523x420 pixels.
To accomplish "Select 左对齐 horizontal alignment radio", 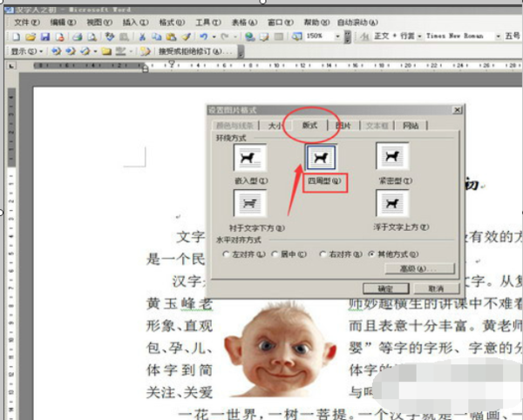I will [x=226, y=254].
